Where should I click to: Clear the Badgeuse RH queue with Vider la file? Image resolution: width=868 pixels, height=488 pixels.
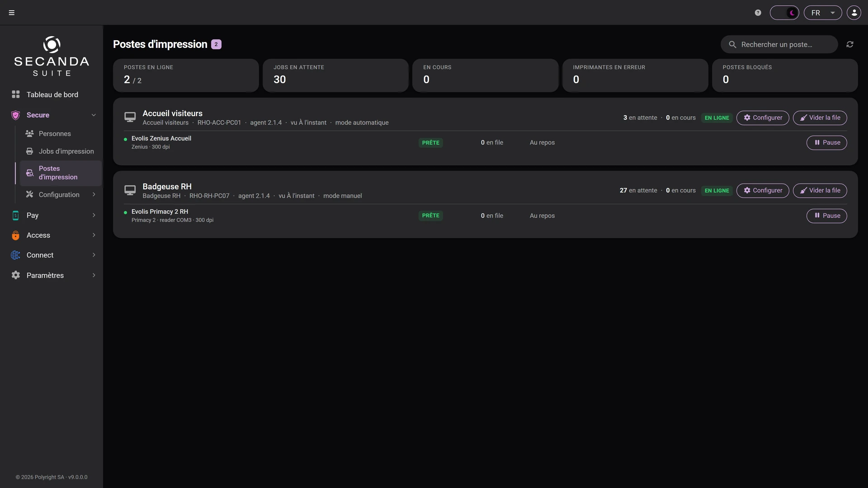click(x=820, y=191)
